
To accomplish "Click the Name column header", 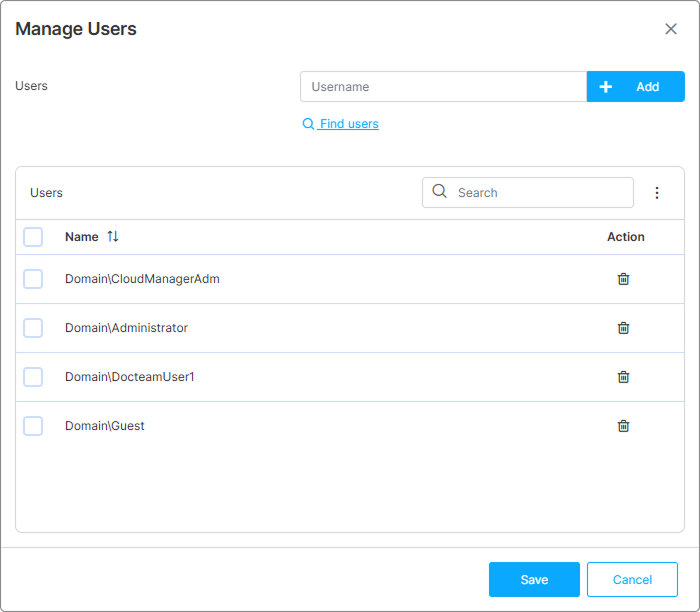I will pyautogui.click(x=82, y=237).
